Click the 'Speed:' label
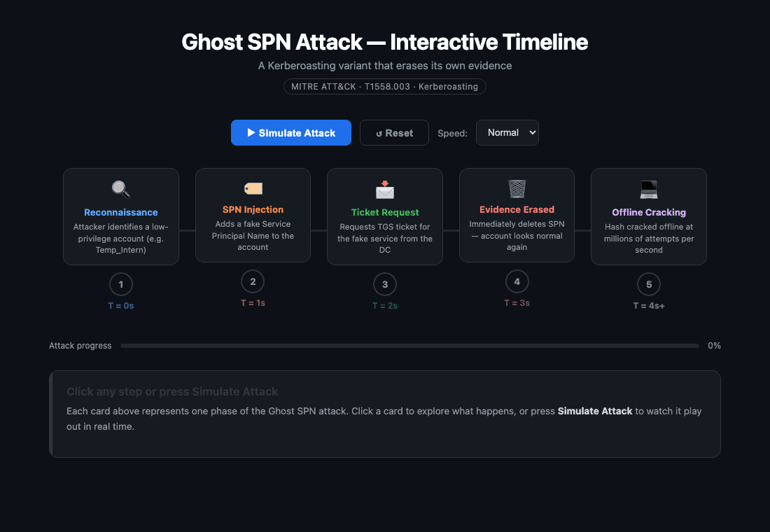 pos(452,133)
